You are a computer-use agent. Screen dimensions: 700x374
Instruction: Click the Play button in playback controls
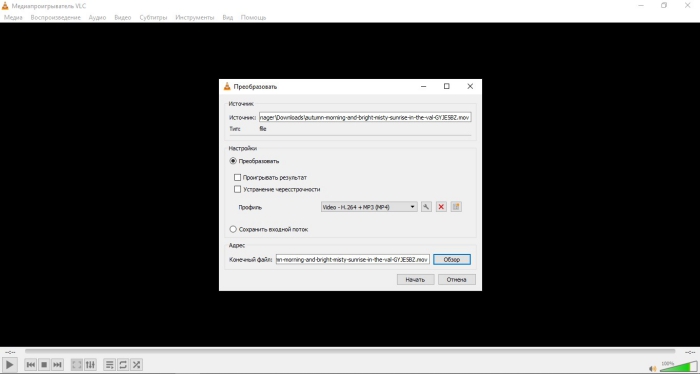point(9,365)
